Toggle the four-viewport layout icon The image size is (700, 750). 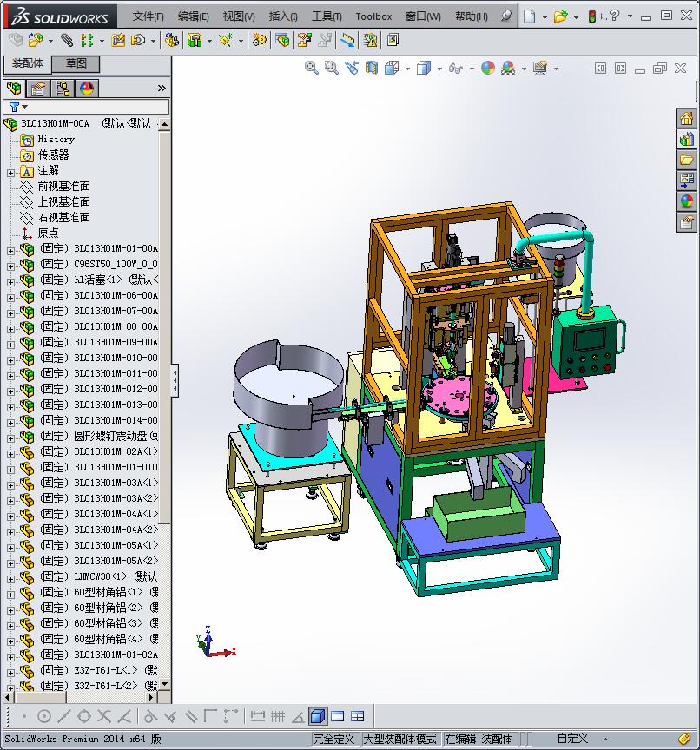[x=358, y=716]
